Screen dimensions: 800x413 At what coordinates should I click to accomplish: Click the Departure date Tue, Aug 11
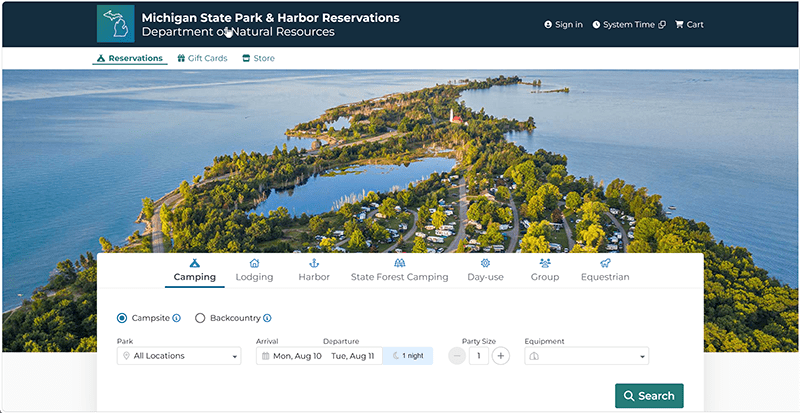[353, 356]
